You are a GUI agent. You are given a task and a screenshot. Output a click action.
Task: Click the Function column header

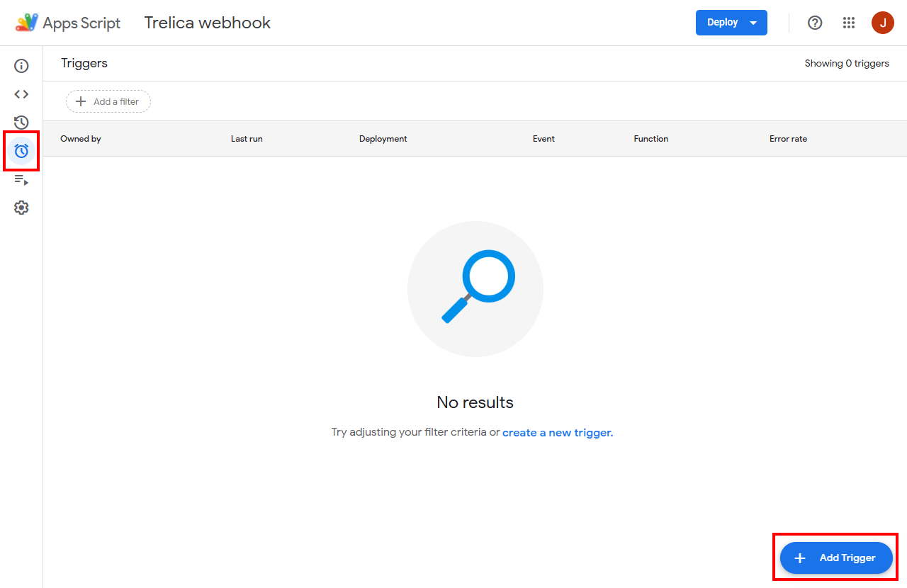point(651,139)
